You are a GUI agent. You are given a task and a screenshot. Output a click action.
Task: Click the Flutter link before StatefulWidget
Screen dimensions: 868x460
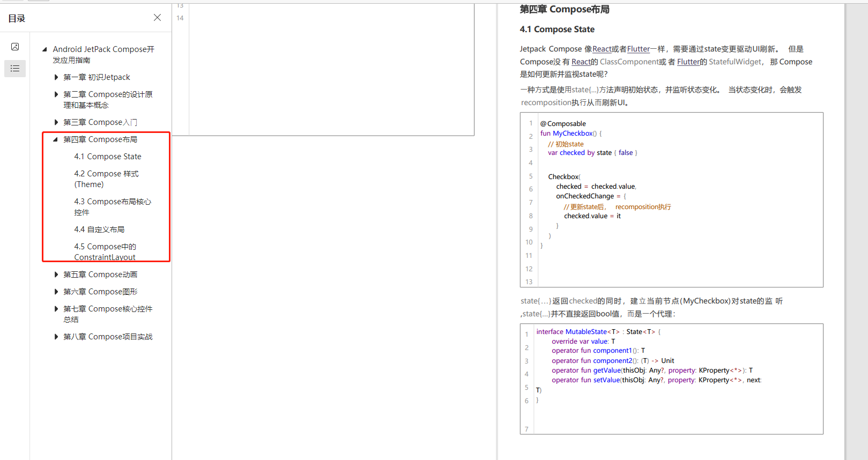click(688, 62)
